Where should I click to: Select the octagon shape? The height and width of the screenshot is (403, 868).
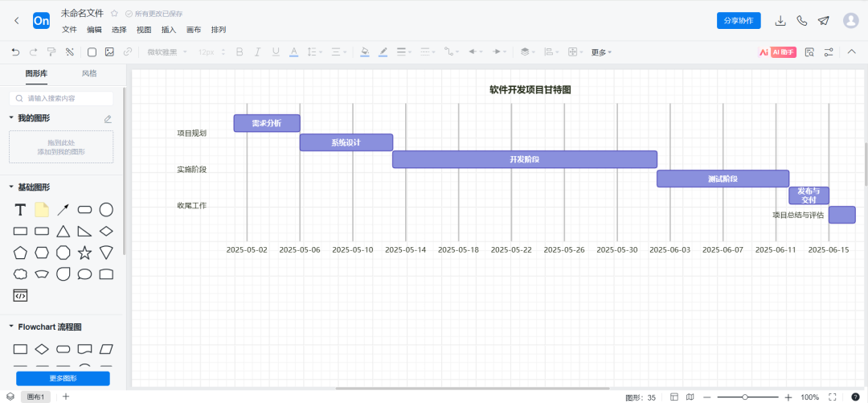pyautogui.click(x=63, y=253)
